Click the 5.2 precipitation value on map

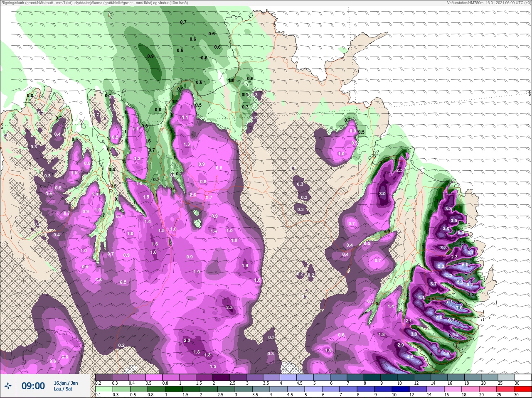tap(441, 266)
